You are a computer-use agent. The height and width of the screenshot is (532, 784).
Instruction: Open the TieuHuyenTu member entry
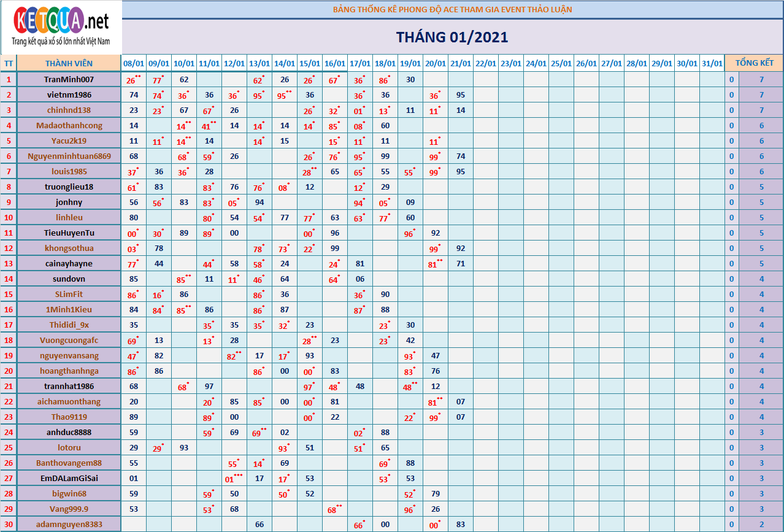pos(69,233)
